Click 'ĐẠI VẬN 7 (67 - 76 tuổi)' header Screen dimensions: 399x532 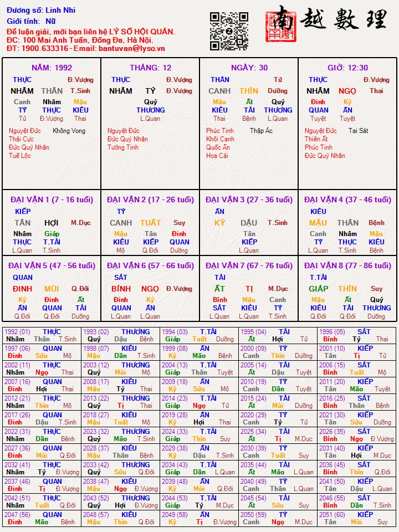point(249,265)
